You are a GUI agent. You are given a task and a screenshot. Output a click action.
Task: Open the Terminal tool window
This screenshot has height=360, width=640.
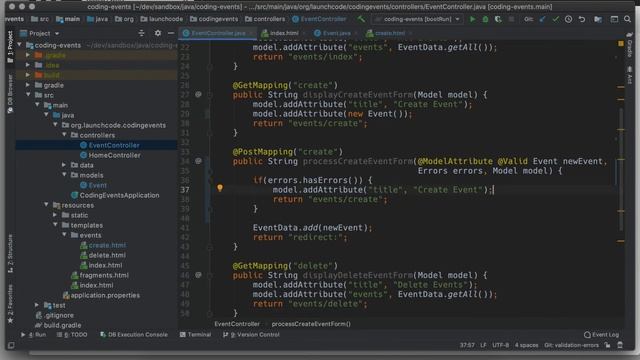point(195,335)
